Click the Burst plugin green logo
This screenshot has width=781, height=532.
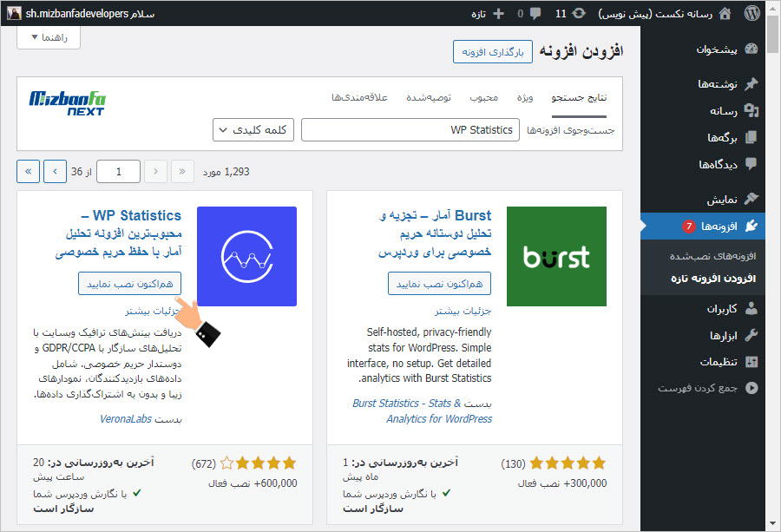point(556,256)
